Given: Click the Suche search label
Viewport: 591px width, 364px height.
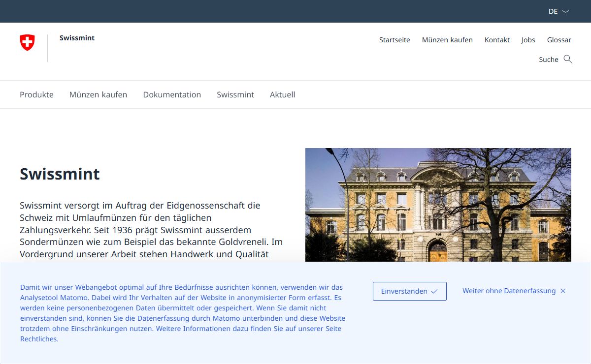Looking at the screenshot, I should 548,60.
